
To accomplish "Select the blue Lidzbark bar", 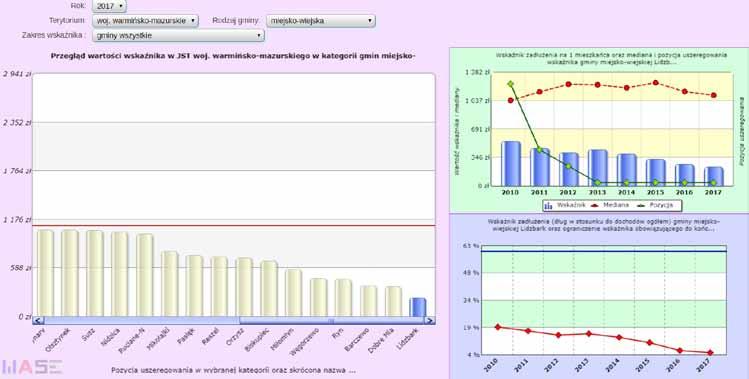I will 417,307.
